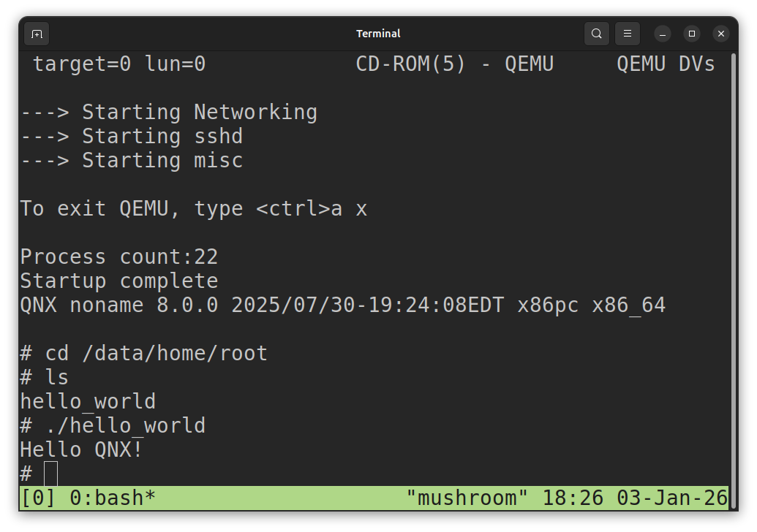Click the 03-Jan-26 date in tmux bar
Screen dimensions: 757x532
tap(672, 498)
